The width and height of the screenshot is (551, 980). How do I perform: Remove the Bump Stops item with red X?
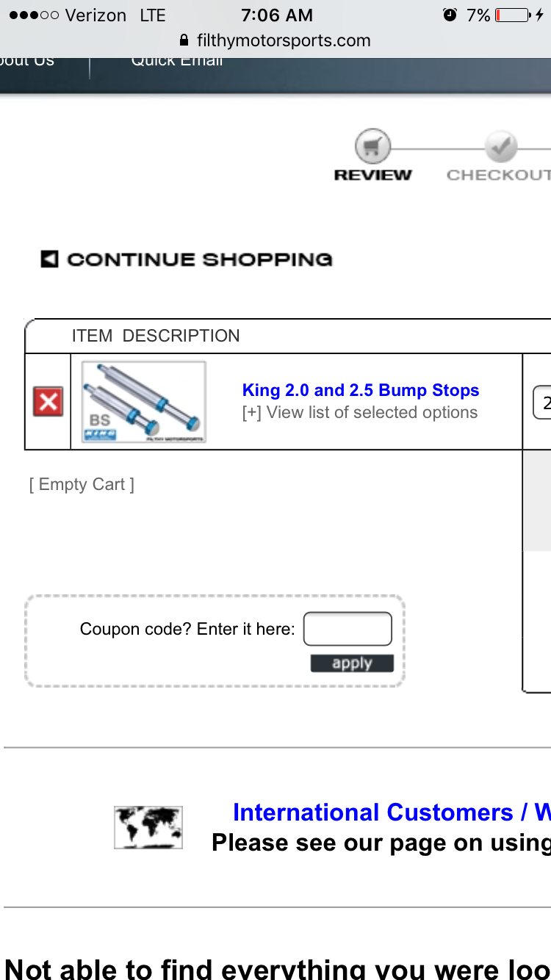coord(48,402)
